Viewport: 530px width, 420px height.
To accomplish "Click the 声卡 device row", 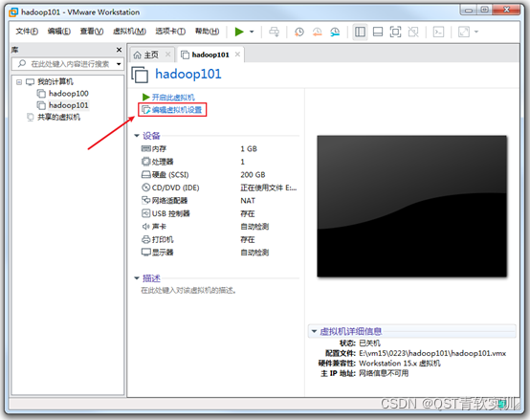I will [219, 227].
